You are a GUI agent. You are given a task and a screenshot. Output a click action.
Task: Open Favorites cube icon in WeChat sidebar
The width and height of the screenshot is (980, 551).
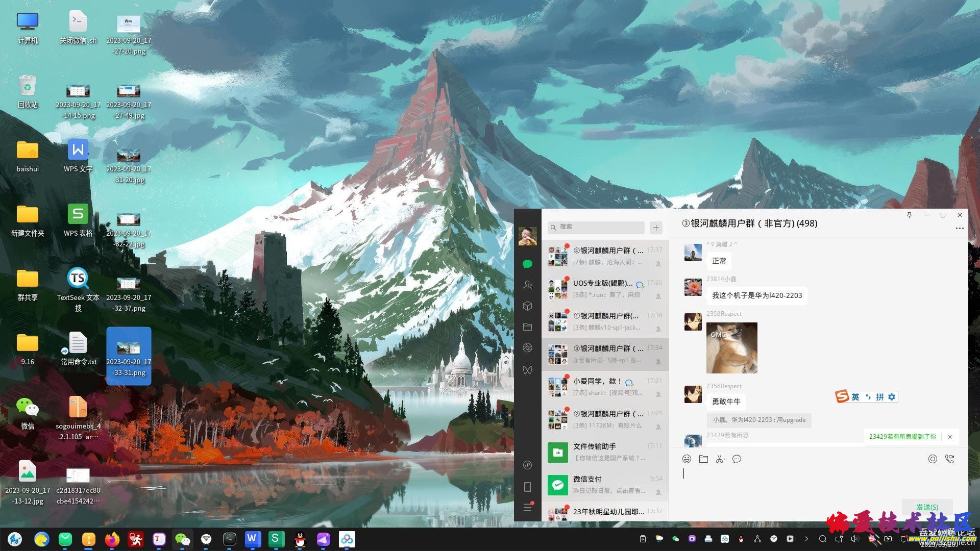coord(527,306)
